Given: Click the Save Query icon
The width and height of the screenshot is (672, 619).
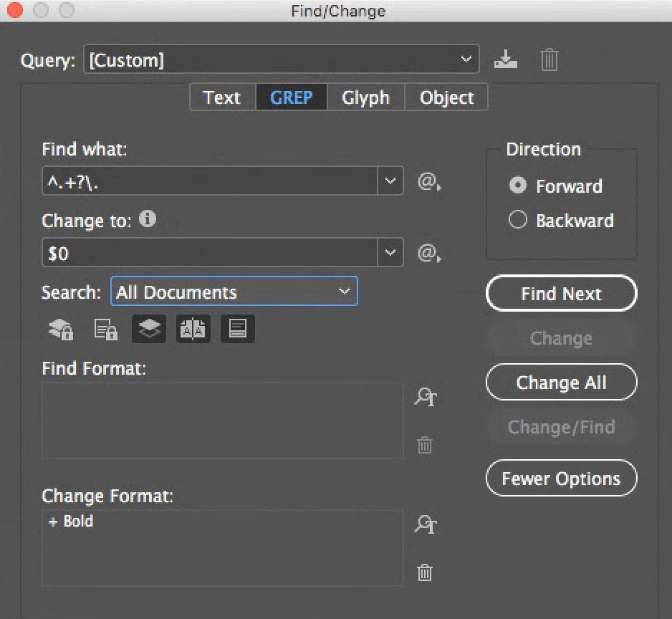Looking at the screenshot, I should [506, 60].
